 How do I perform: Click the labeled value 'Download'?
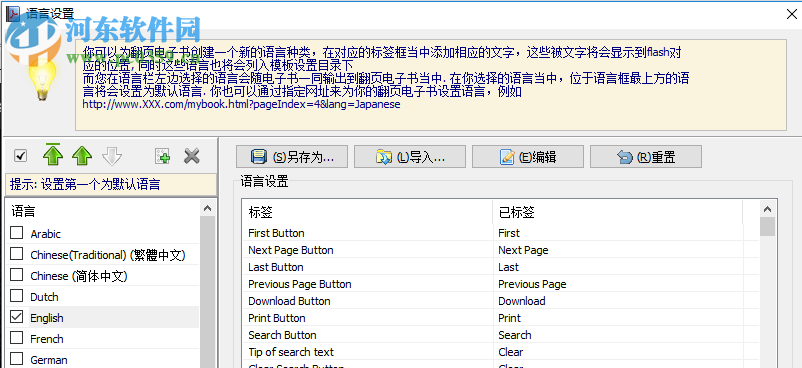522,301
